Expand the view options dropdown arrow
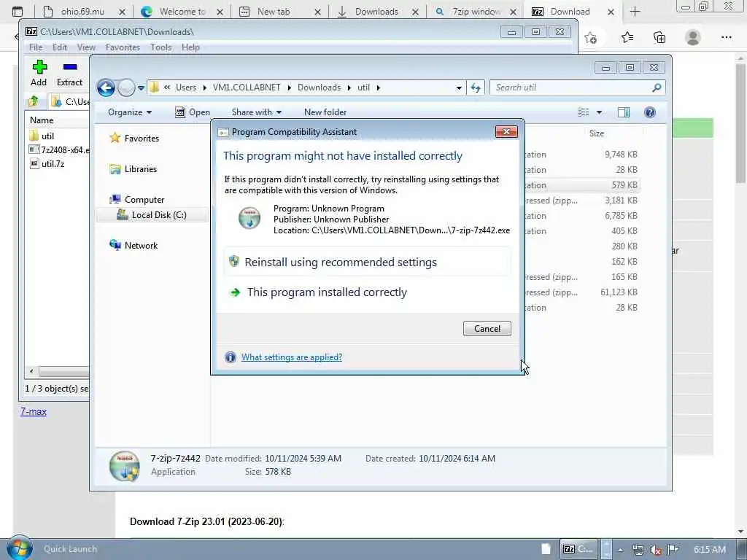The width and height of the screenshot is (747, 560). (x=600, y=112)
